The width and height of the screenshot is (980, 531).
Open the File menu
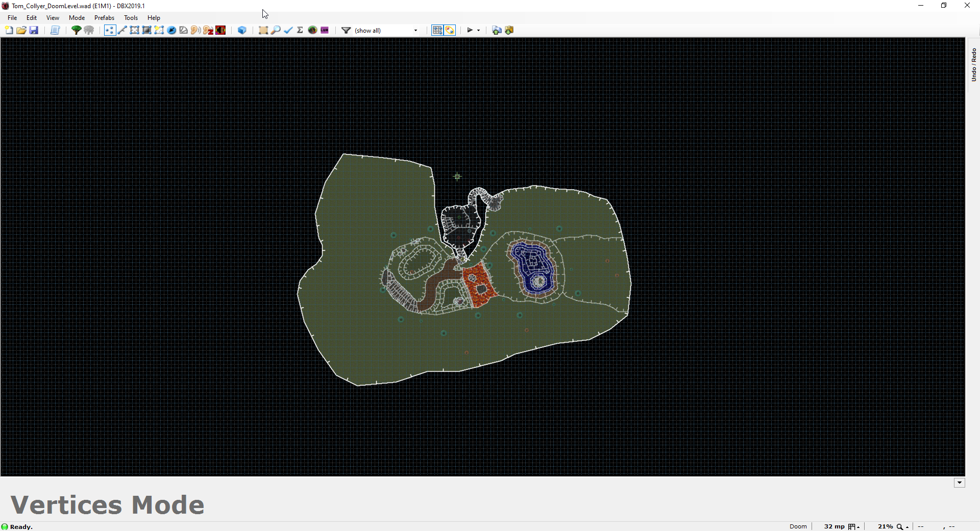[x=12, y=17]
